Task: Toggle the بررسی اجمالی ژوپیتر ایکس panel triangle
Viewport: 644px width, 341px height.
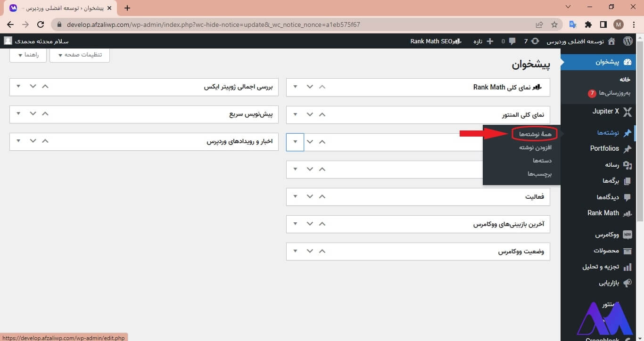Action: coord(19,87)
